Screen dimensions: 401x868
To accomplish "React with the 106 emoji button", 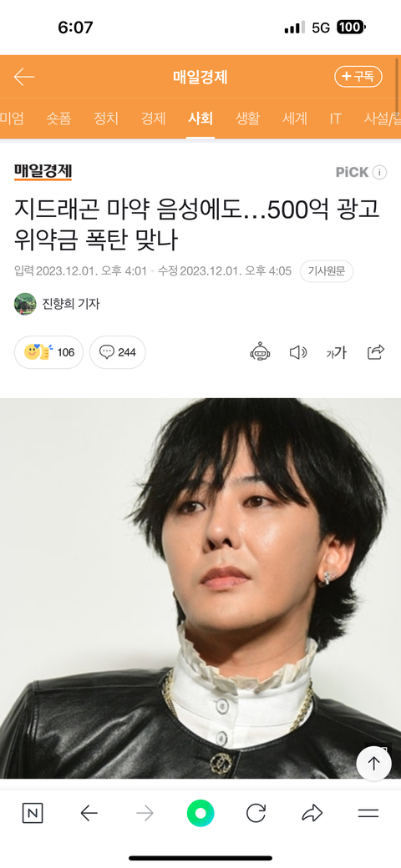I will click(x=48, y=352).
